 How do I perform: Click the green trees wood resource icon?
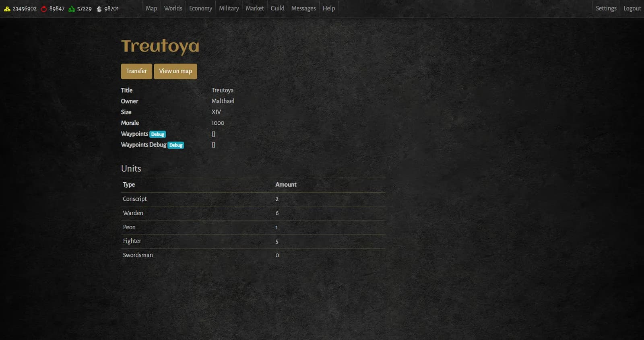coord(72,9)
